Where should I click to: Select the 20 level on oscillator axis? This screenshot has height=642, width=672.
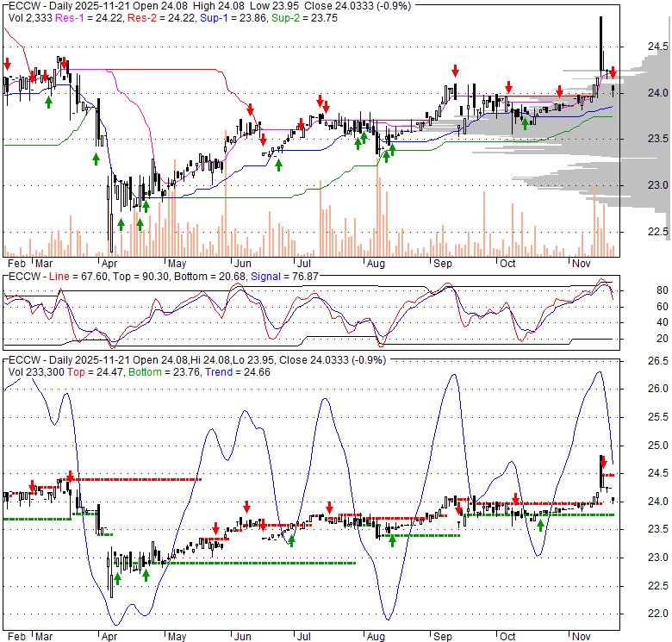click(663, 339)
